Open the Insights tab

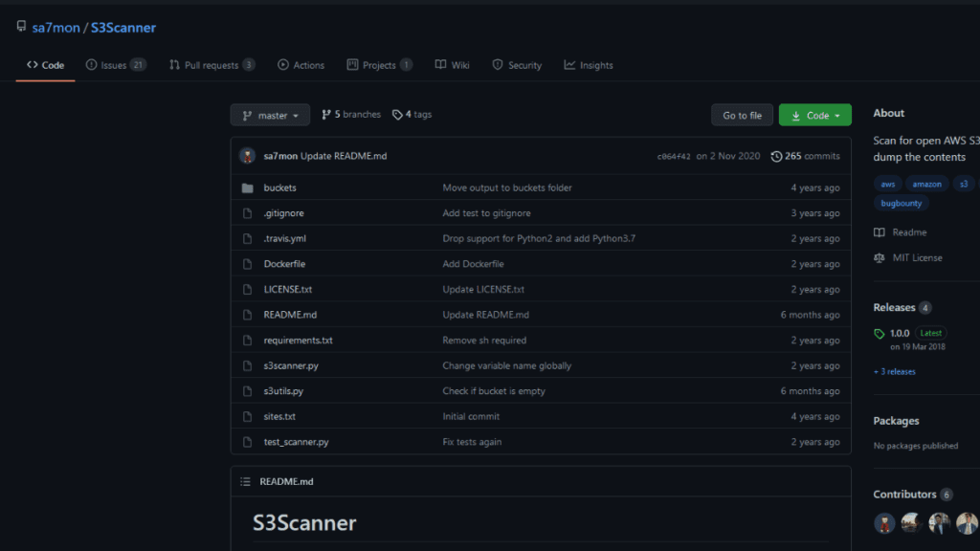coord(589,65)
